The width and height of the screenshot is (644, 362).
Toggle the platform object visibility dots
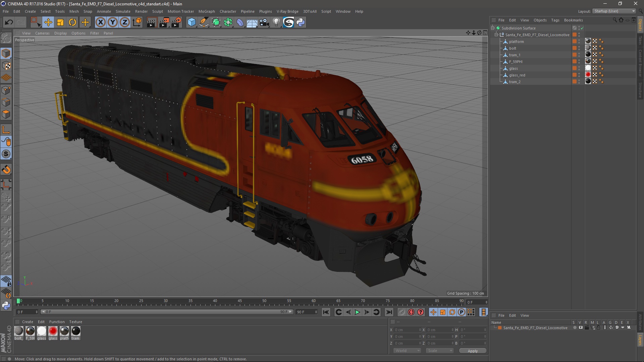[579, 42]
